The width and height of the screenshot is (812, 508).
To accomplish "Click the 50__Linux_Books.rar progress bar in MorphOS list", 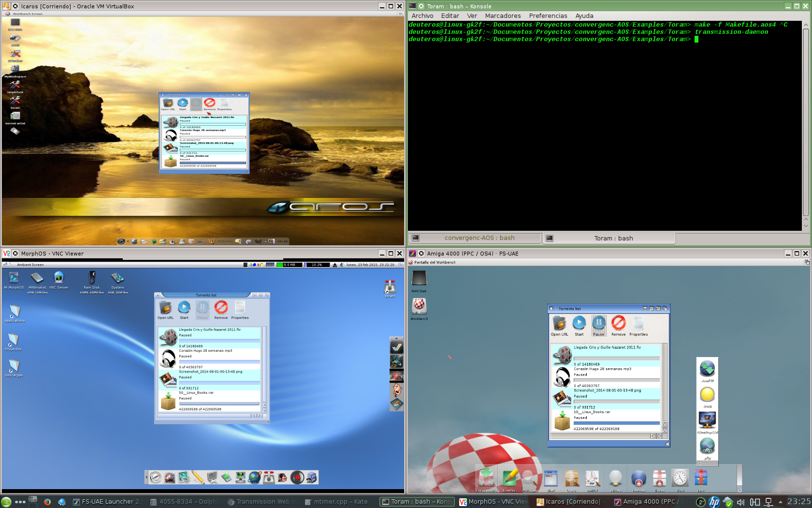I will click(x=219, y=403).
